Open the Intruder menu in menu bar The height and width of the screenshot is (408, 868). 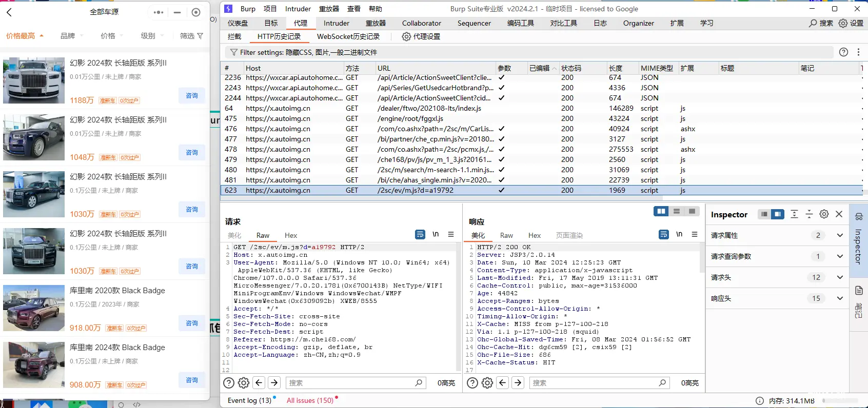point(298,9)
